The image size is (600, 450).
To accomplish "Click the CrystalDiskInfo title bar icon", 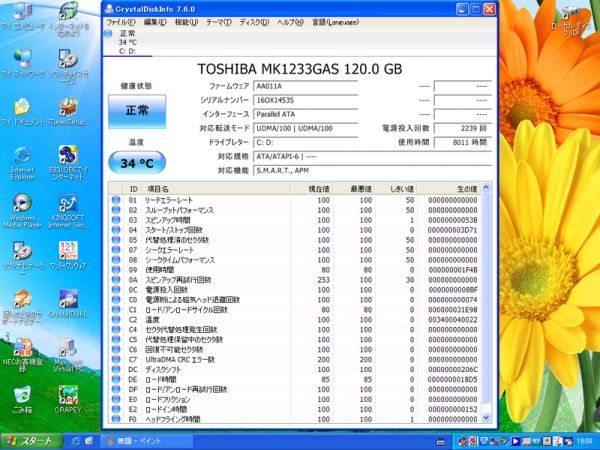I will pyautogui.click(x=109, y=8).
